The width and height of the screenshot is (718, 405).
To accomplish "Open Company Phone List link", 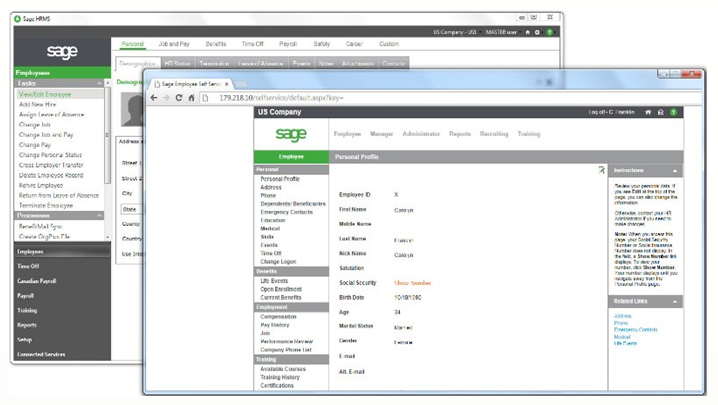I will pos(286,350).
